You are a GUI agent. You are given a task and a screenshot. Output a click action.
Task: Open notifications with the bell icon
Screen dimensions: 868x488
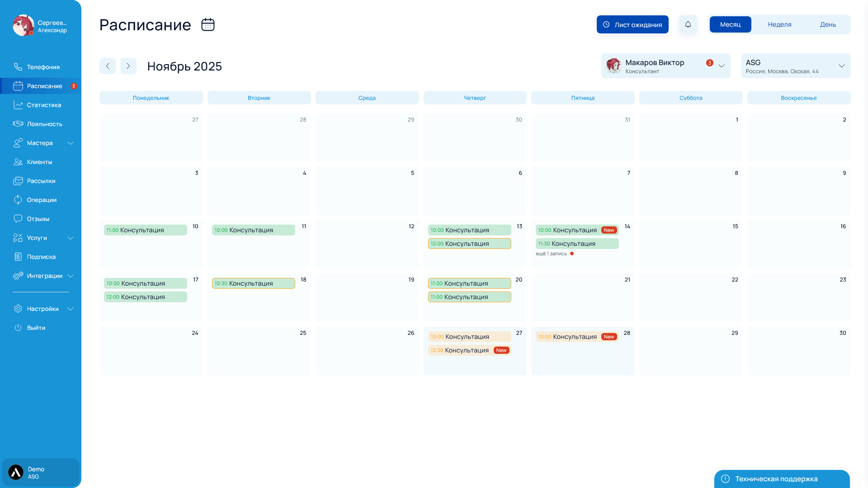click(688, 24)
